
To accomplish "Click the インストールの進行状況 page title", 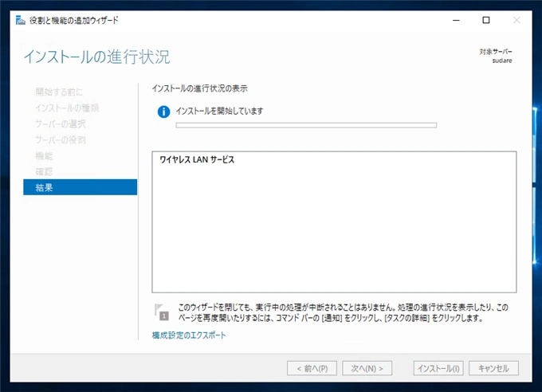I will pos(96,57).
